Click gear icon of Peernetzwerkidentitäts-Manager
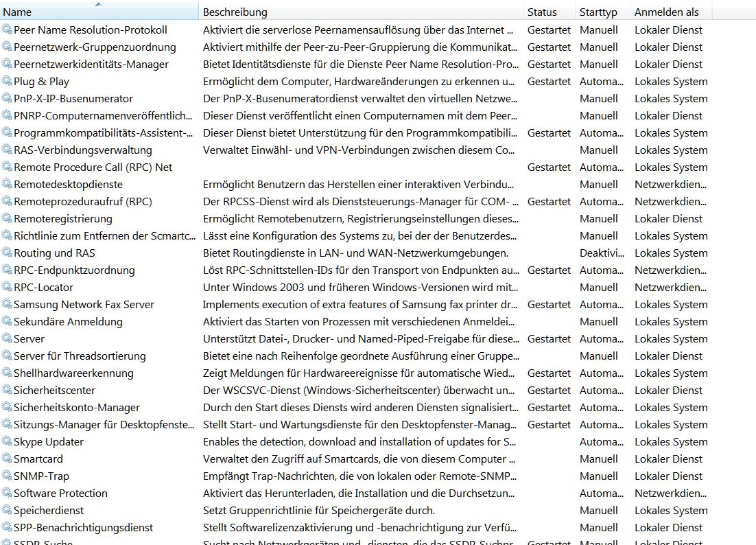This screenshot has height=545, width=756. [x=7, y=64]
